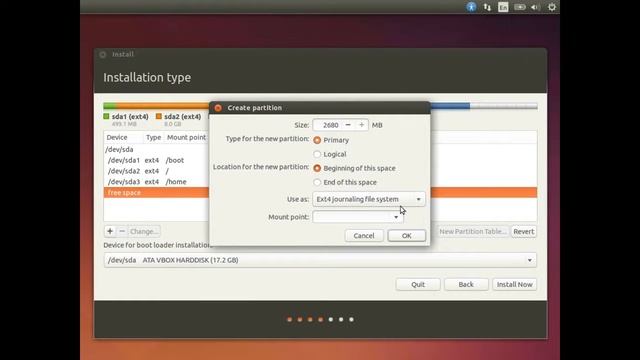Open the Use as file system dropdown
Screen dimensions: 640x360
pyautogui.click(x=369, y=199)
